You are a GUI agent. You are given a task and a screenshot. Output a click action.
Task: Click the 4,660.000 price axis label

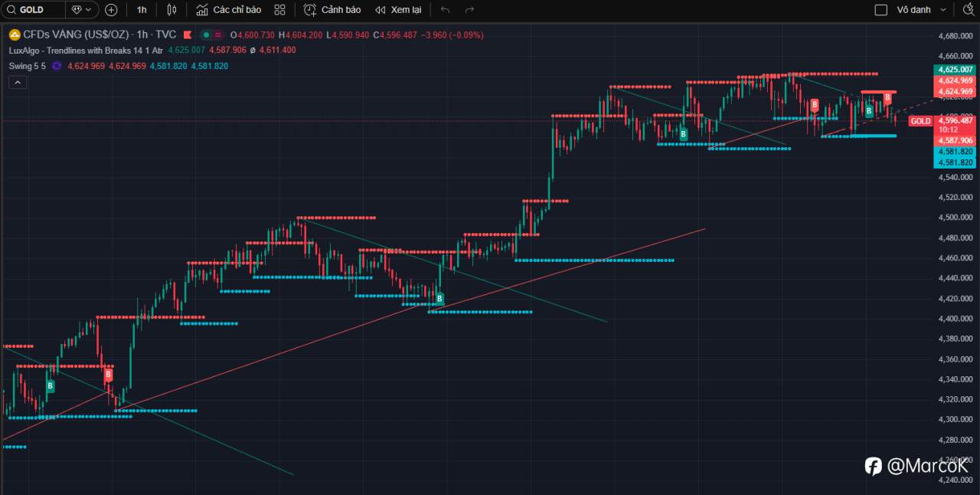(x=955, y=56)
